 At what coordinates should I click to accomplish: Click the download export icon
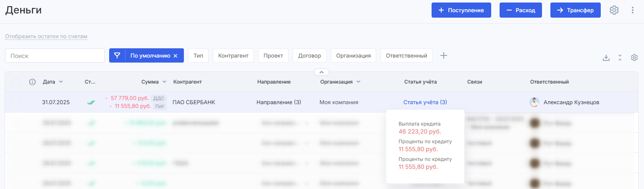click(606, 58)
